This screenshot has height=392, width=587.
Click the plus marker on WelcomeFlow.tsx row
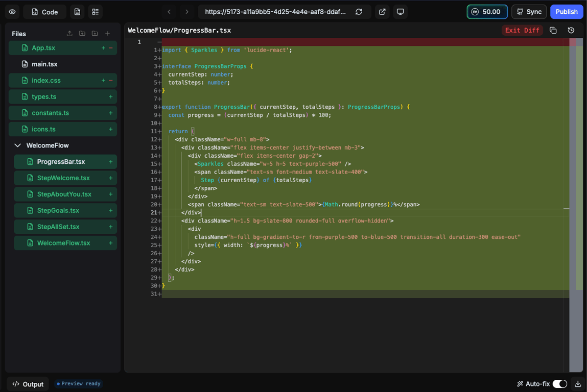tap(111, 243)
